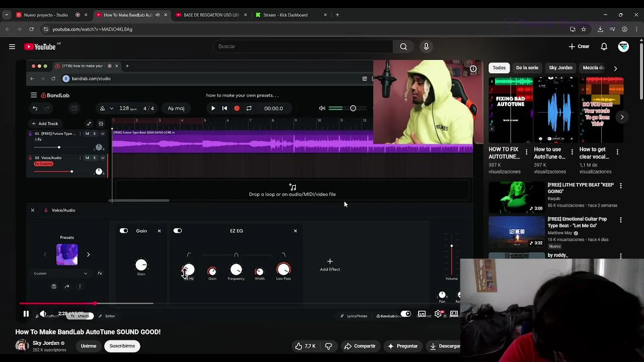644x362 pixels.
Task: Toggle YouTube autoplay switch
Action: click(x=406, y=314)
